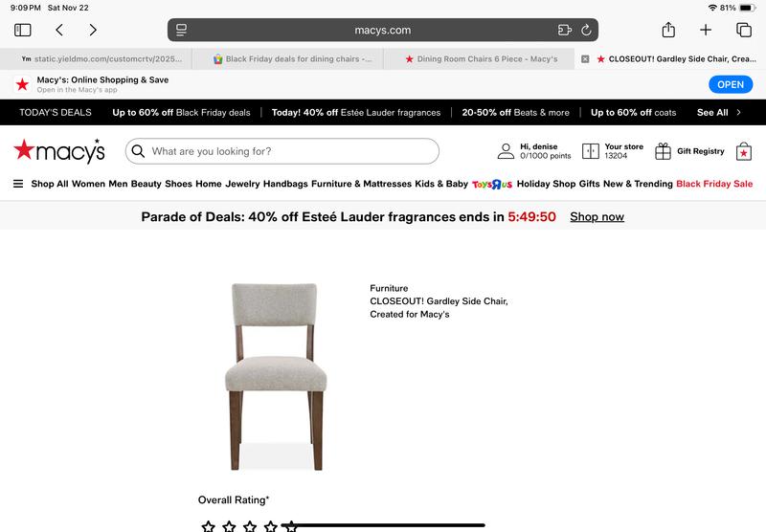766x532 pixels.
Task: Open Your store 13204 selector
Action: coord(613,151)
